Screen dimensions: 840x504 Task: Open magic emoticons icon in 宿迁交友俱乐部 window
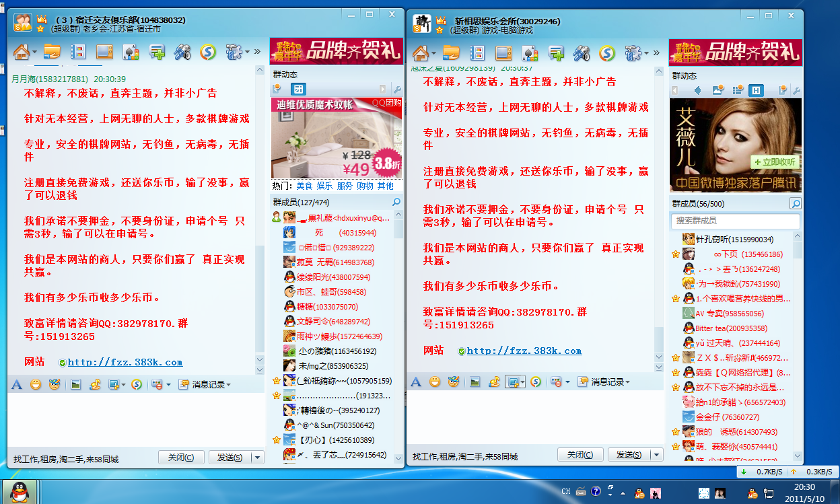click(54, 384)
